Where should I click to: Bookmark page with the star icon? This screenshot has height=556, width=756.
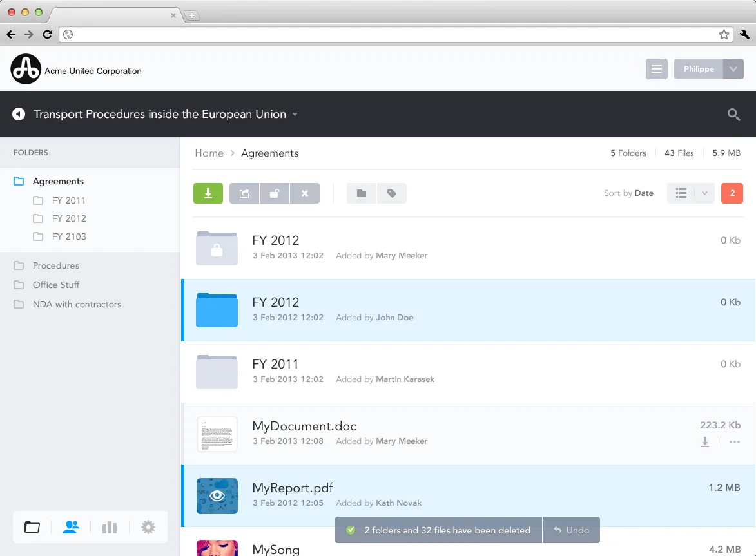(x=724, y=34)
